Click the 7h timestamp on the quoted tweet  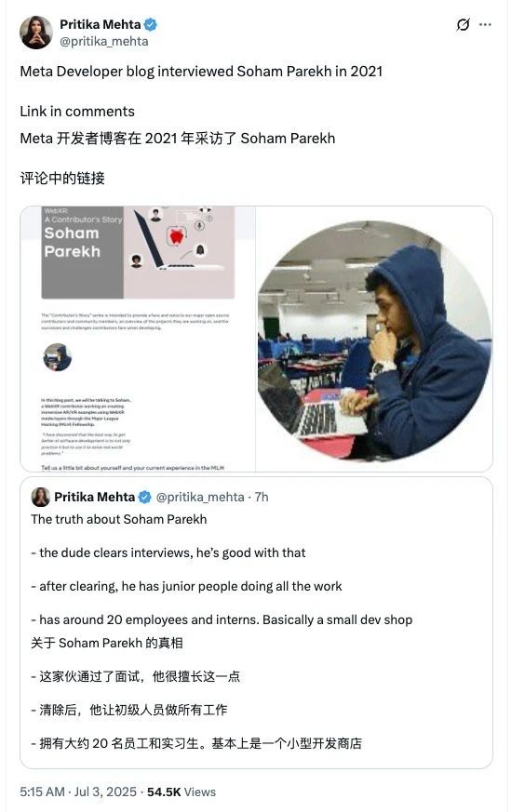(262, 497)
